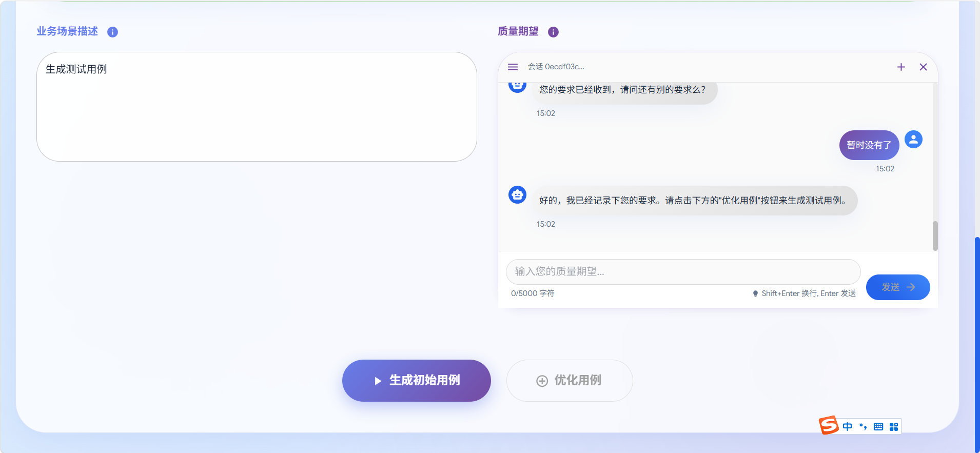This screenshot has height=453, width=980.
Task: Click into the 生成测试用例 text area
Action: [x=257, y=107]
